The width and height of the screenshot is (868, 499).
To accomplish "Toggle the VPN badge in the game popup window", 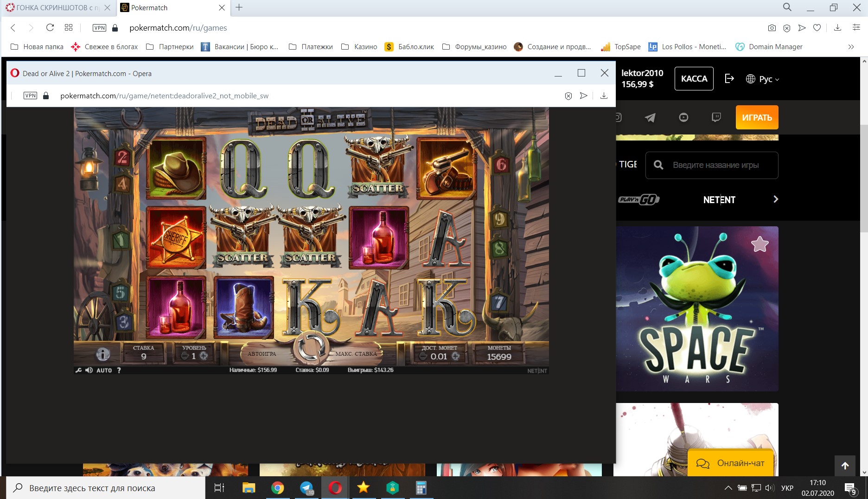I will [x=30, y=96].
